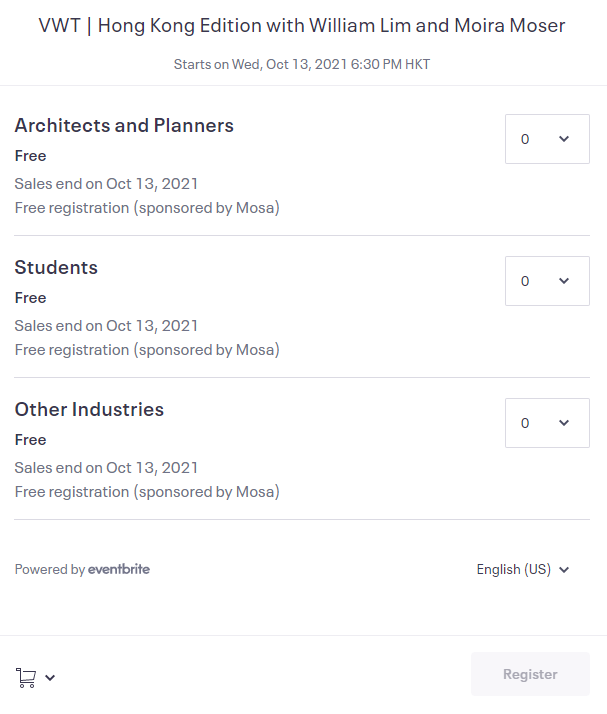This screenshot has width=607, height=714.
Task: Click the Students dropdown chevron arrow
Action: [564, 281]
